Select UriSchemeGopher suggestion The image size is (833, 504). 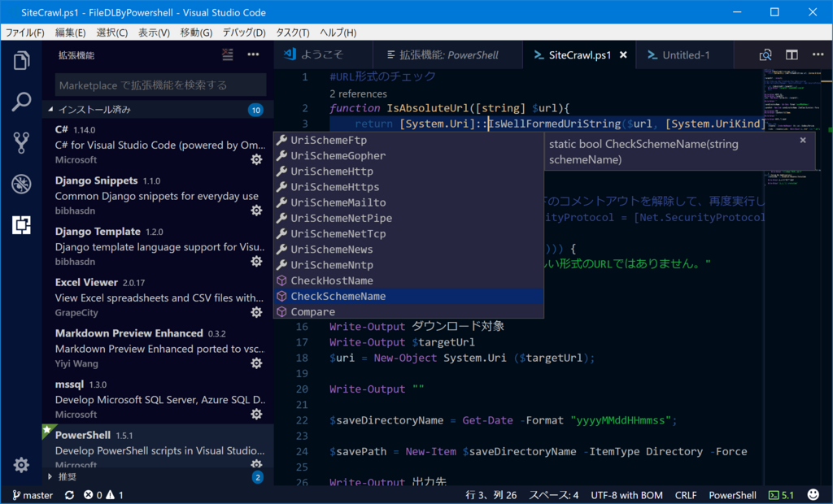tap(408, 155)
